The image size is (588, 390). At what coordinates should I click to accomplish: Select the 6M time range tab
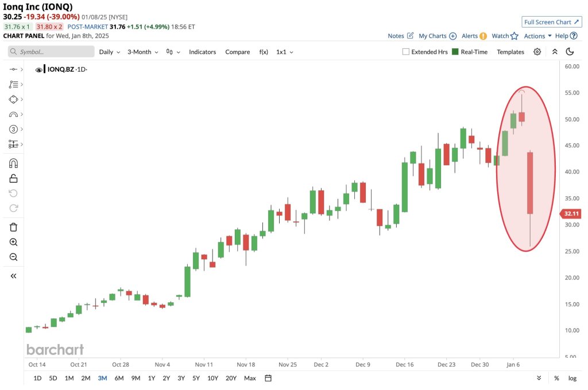pos(119,378)
